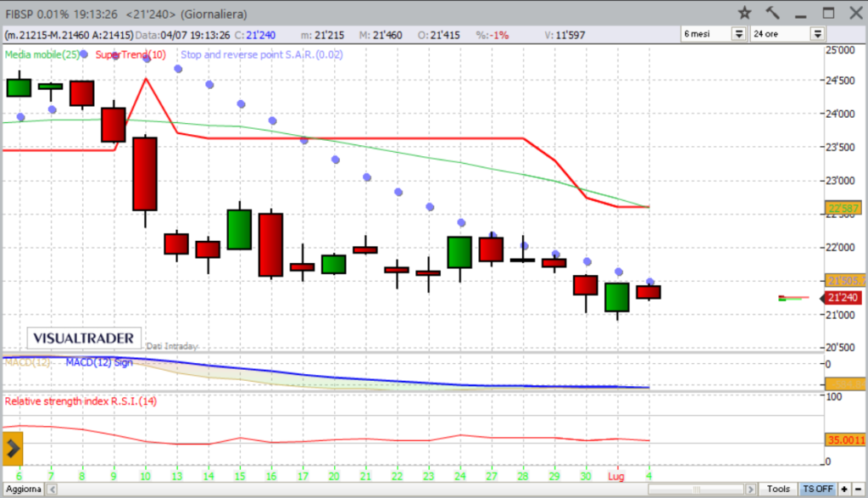Screen dimensions: 868x498
Task: Zoom in with the plus button
Action: (x=844, y=489)
